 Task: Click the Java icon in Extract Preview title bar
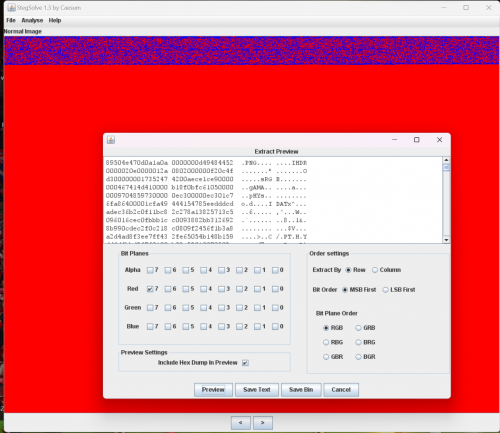coord(111,140)
